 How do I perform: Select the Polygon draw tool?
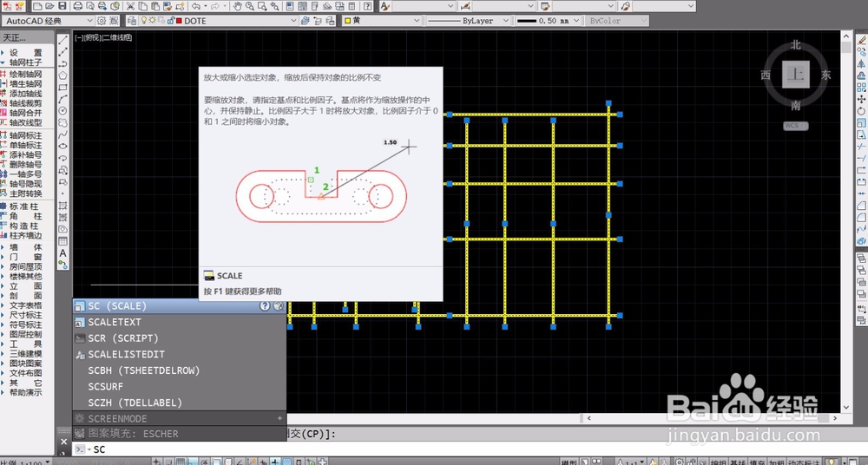pyautogui.click(x=63, y=75)
